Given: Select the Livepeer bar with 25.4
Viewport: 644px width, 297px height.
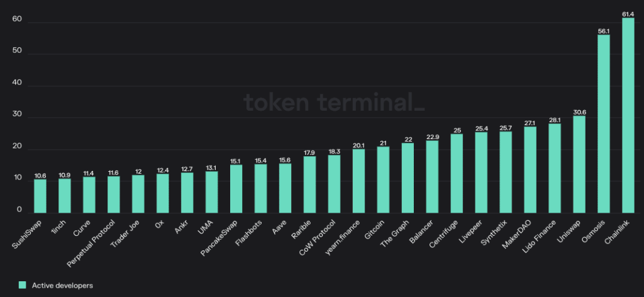Looking at the screenshot, I should coord(481,172).
